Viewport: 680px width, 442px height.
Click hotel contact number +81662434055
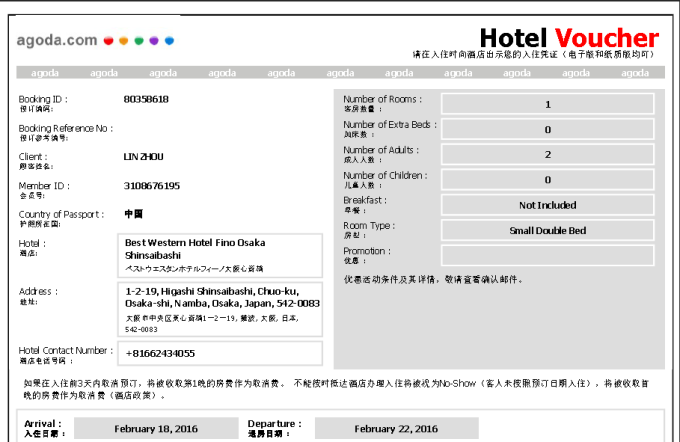[x=220, y=354]
